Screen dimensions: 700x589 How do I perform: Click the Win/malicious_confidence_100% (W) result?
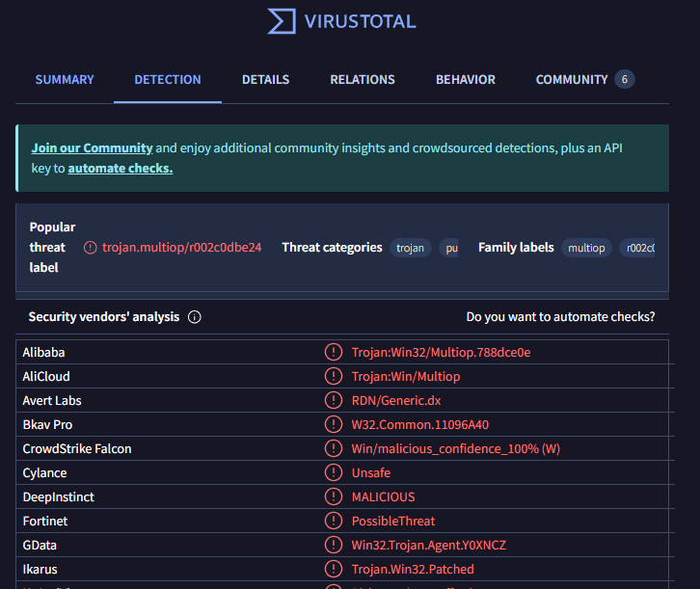pyautogui.click(x=456, y=449)
